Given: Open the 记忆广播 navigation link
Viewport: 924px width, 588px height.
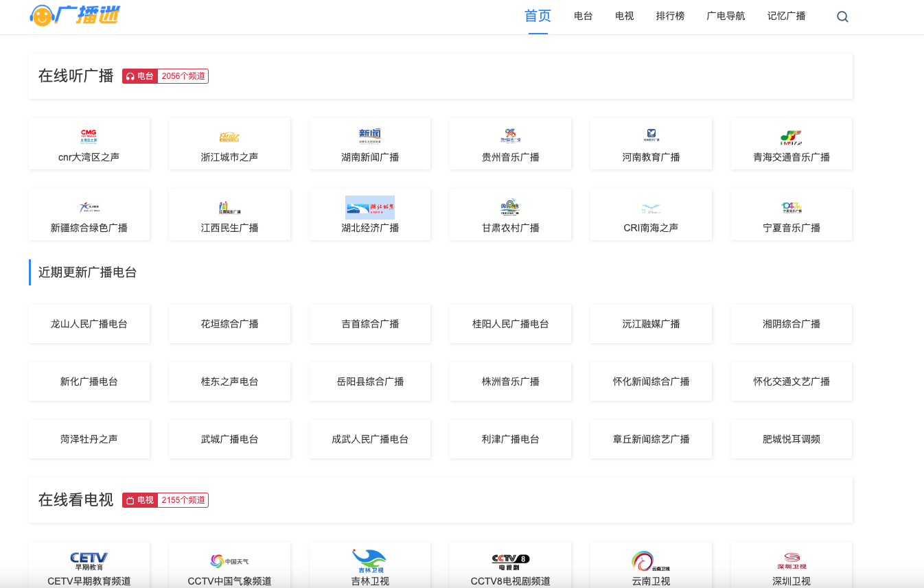Looking at the screenshot, I should (786, 16).
